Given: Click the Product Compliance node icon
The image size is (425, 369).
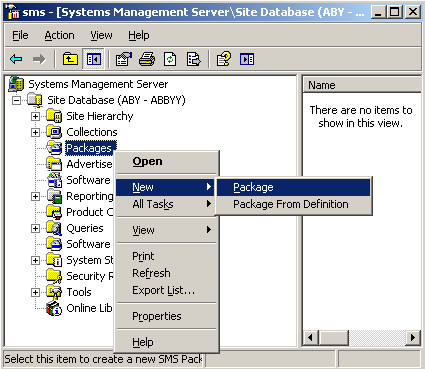Looking at the screenshot, I should pos(54,212).
